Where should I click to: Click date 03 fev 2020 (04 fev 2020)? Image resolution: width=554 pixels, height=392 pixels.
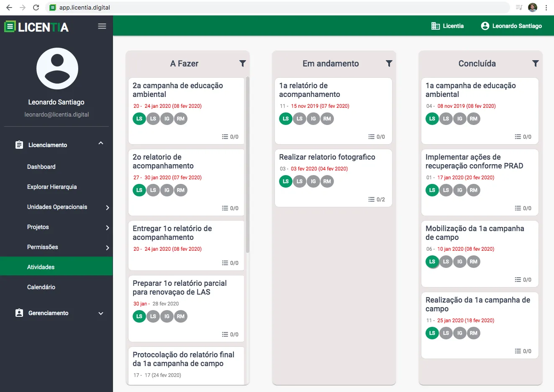pyautogui.click(x=319, y=169)
